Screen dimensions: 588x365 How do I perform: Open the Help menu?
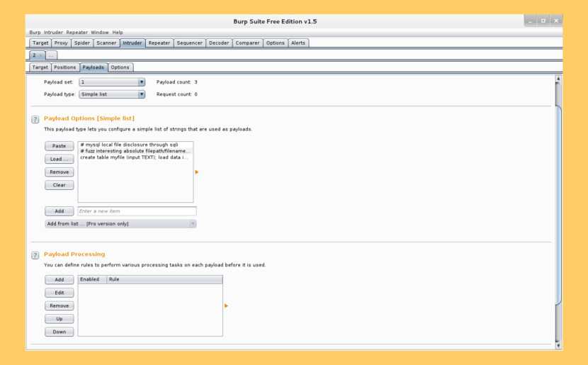pyautogui.click(x=118, y=33)
